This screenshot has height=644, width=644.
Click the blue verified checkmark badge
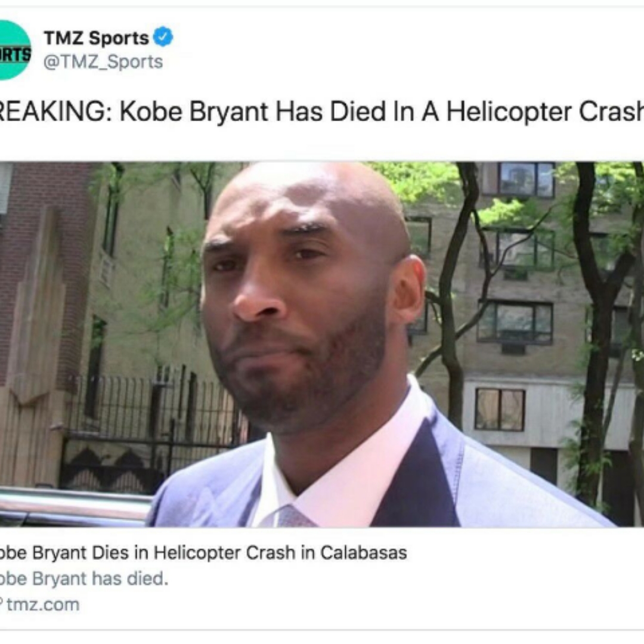pos(163,36)
